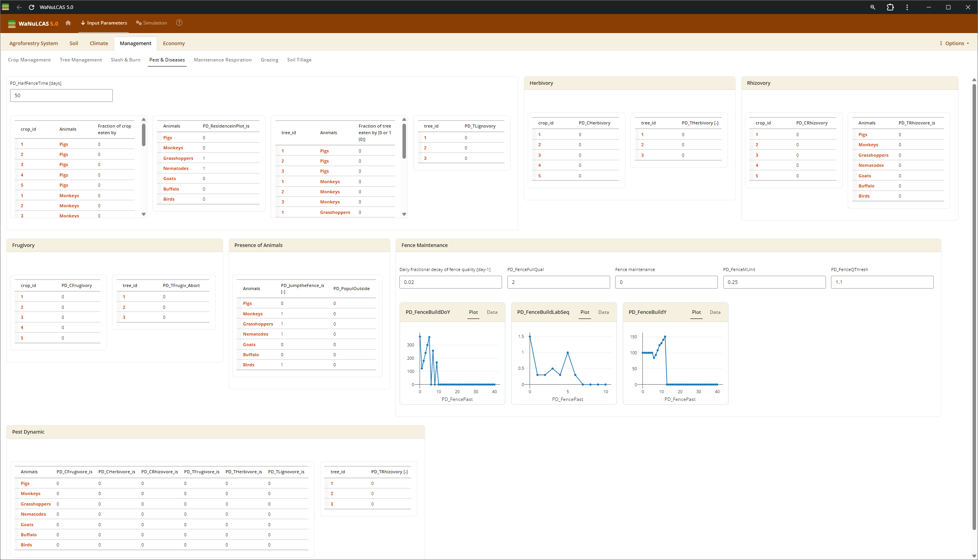
Task: Switch to the Economy tab
Action: [x=173, y=44]
